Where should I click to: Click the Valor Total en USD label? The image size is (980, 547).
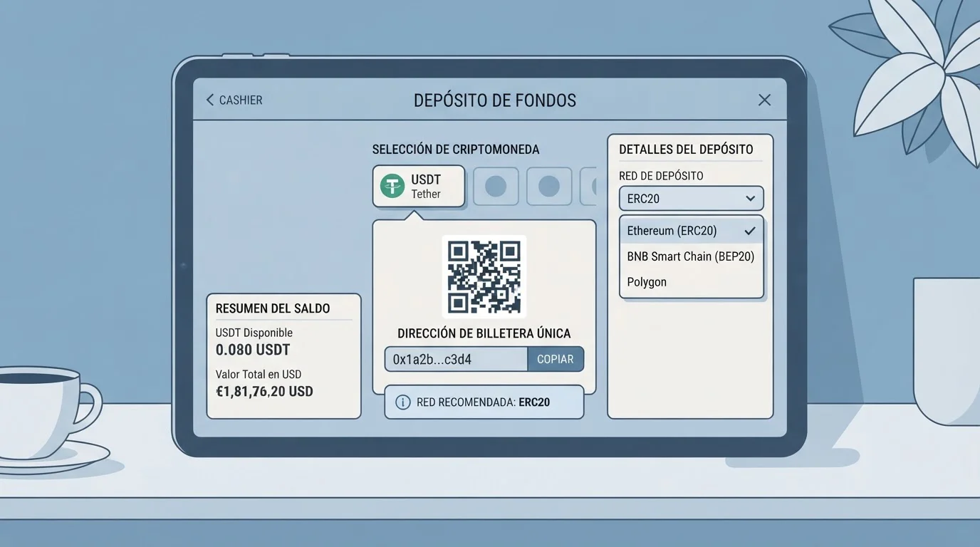coord(259,374)
